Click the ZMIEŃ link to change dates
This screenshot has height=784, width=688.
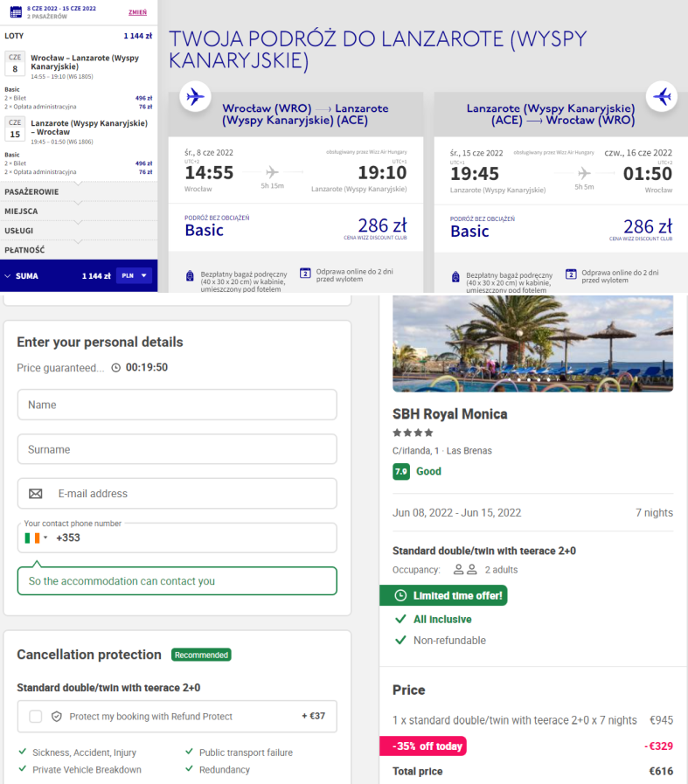[137, 12]
